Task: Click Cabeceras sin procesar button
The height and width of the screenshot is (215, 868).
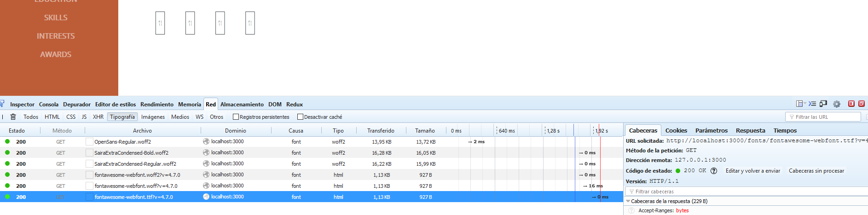Action: (x=816, y=171)
